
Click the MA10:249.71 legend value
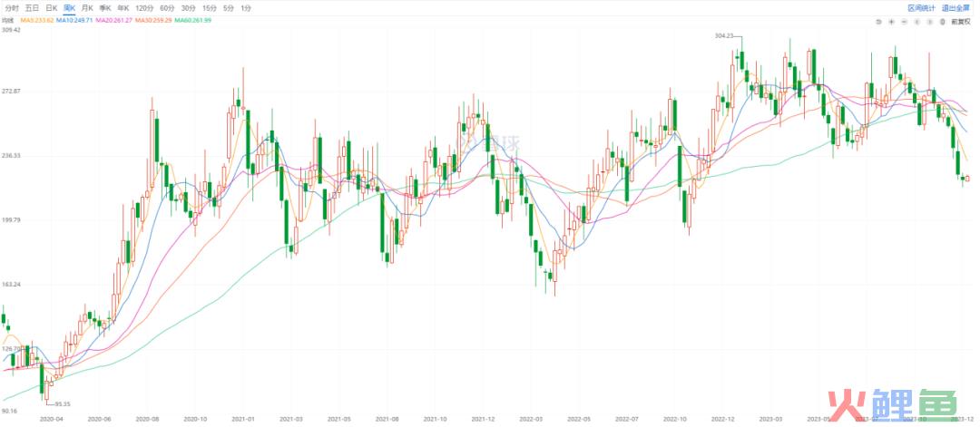74,21
